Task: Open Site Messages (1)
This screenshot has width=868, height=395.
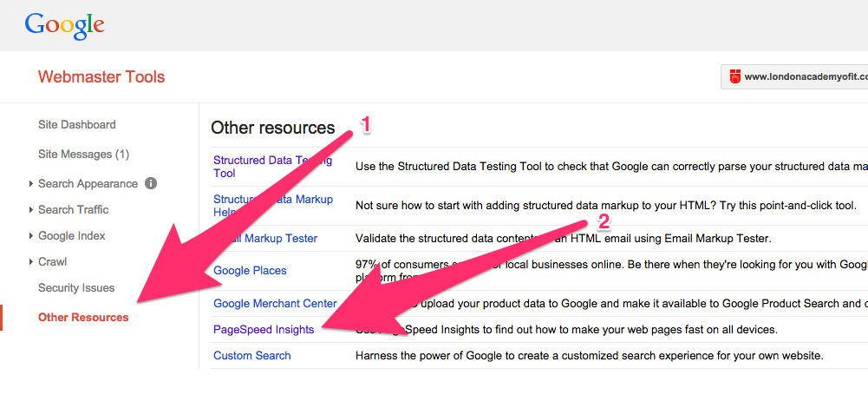Action: [83, 154]
